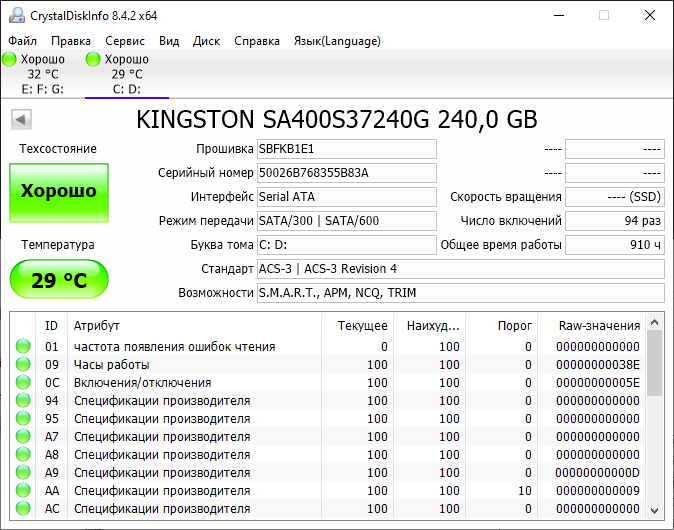
Task: Open the Вид menu
Action: pos(169,41)
